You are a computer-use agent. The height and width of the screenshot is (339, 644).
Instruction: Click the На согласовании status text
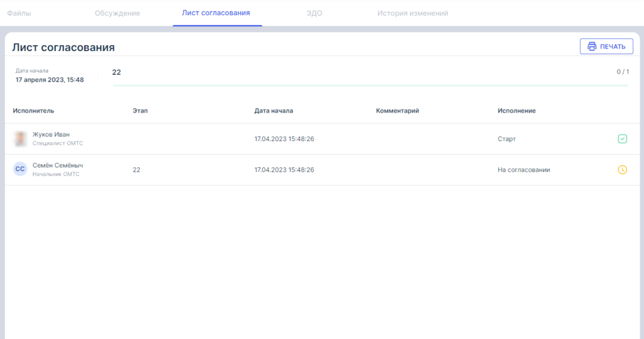pos(524,170)
